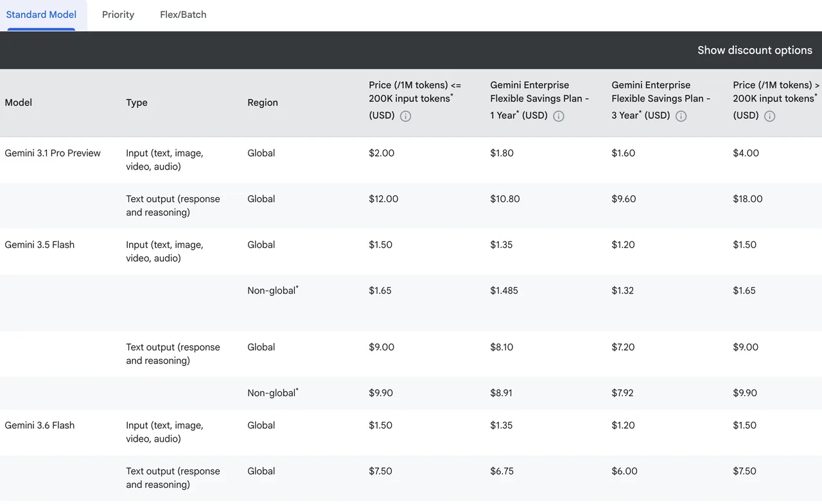Click info icon beside <=200K input tokens price header
The image size is (822, 504).
406,116
